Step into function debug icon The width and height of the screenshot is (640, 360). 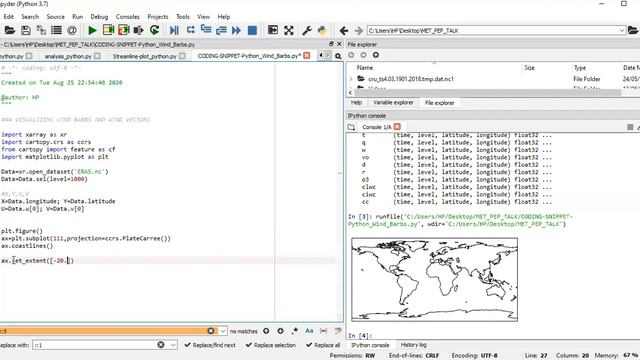click(206, 30)
